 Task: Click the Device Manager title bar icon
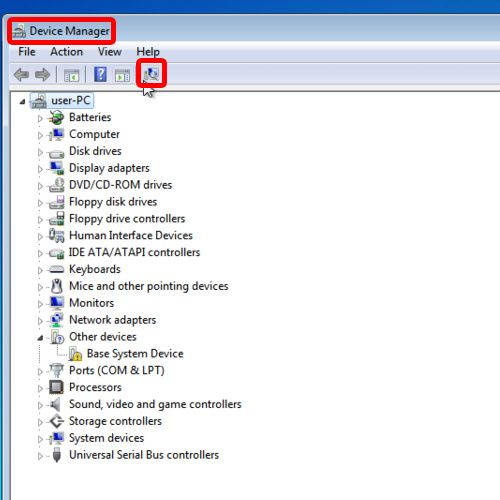19,31
